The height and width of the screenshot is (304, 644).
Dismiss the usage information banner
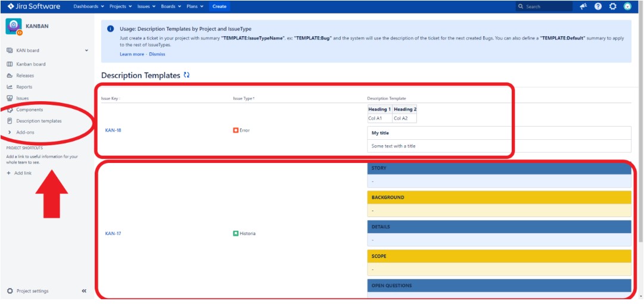pyautogui.click(x=157, y=54)
